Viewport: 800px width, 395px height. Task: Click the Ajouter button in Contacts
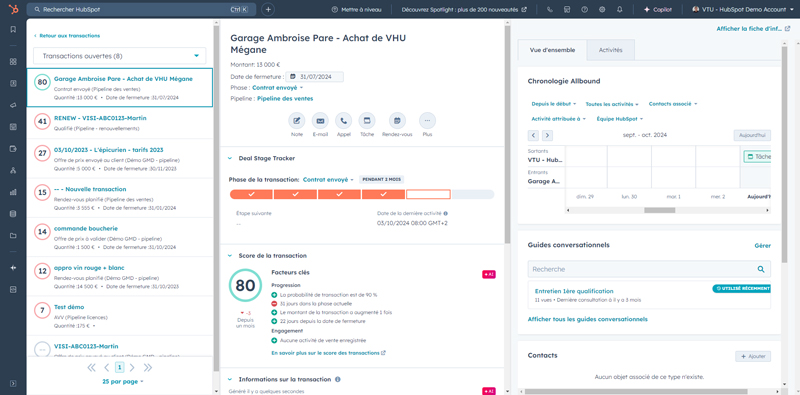pos(753,356)
